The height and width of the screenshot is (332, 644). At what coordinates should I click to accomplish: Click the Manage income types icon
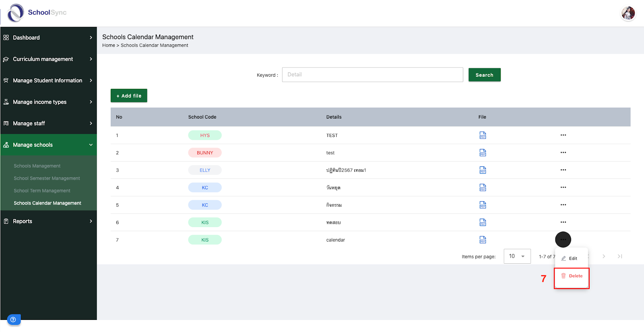(x=6, y=102)
